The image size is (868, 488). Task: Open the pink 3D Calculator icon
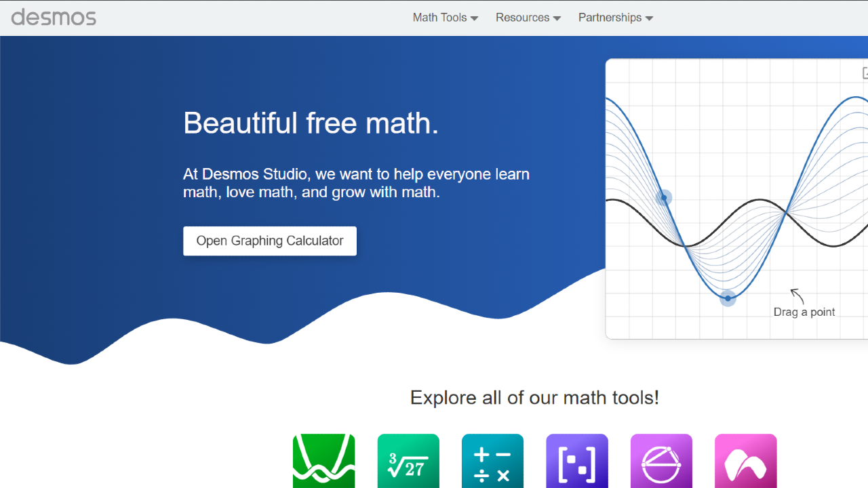point(746,461)
